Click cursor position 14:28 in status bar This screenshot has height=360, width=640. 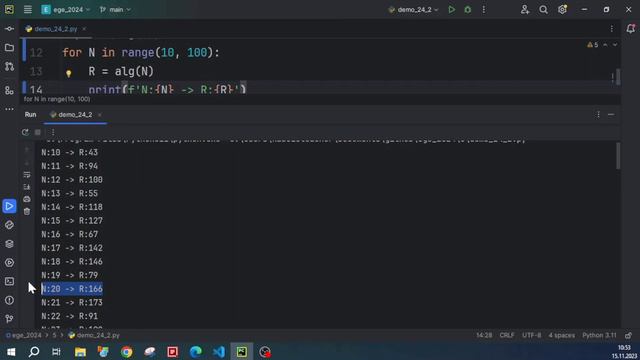(x=484, y=336)
